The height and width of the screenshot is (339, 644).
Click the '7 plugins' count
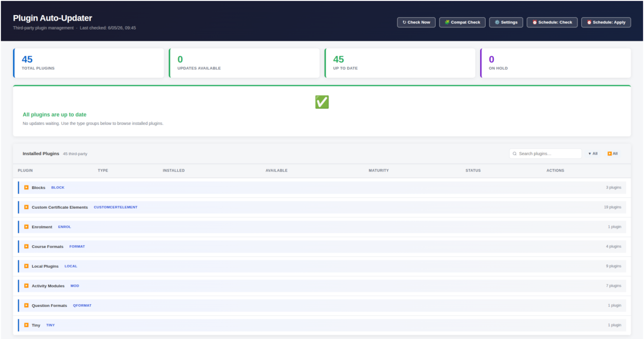click(613, 286)
